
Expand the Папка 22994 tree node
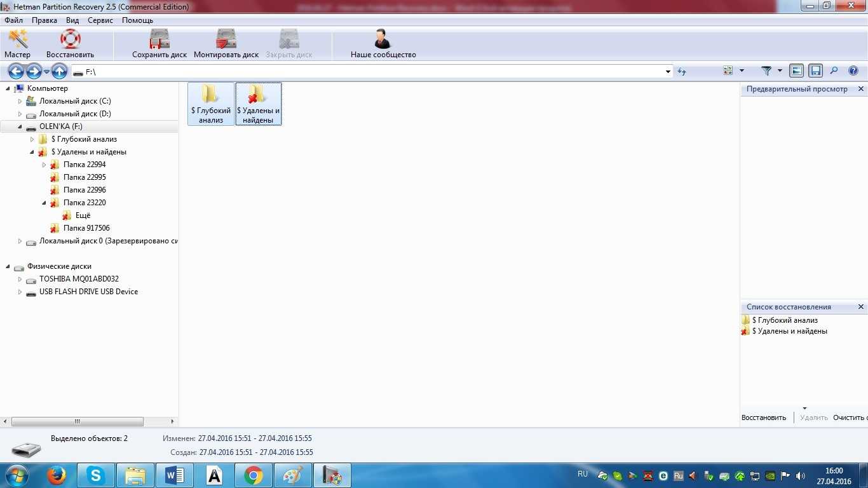coord(44,165)
